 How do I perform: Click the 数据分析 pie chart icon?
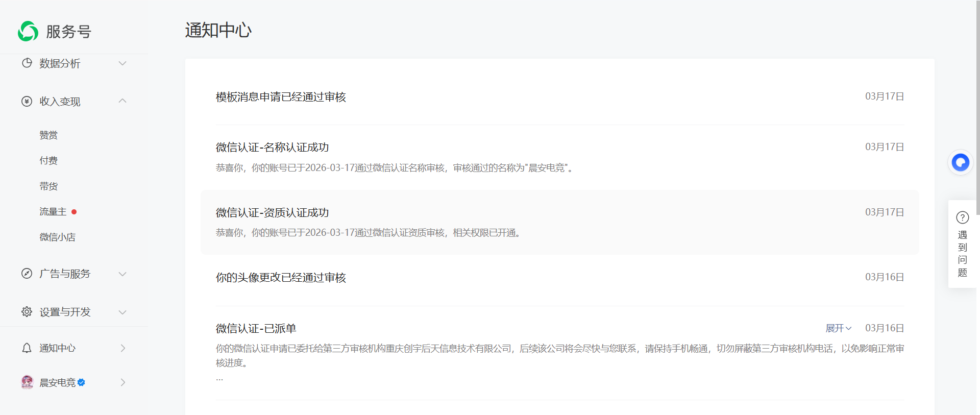[27, 63]
